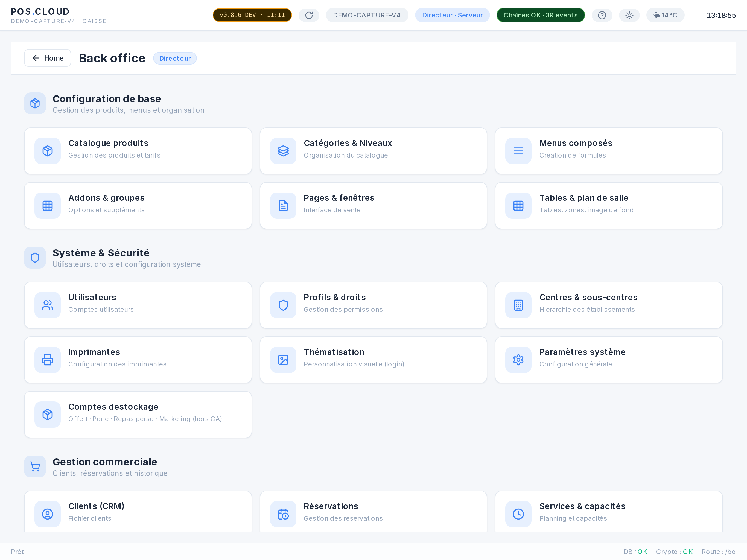Image resolution: width=747 pixels, height=560 pixels.
Task: Click the Back office page title
Action: point(112,58)
